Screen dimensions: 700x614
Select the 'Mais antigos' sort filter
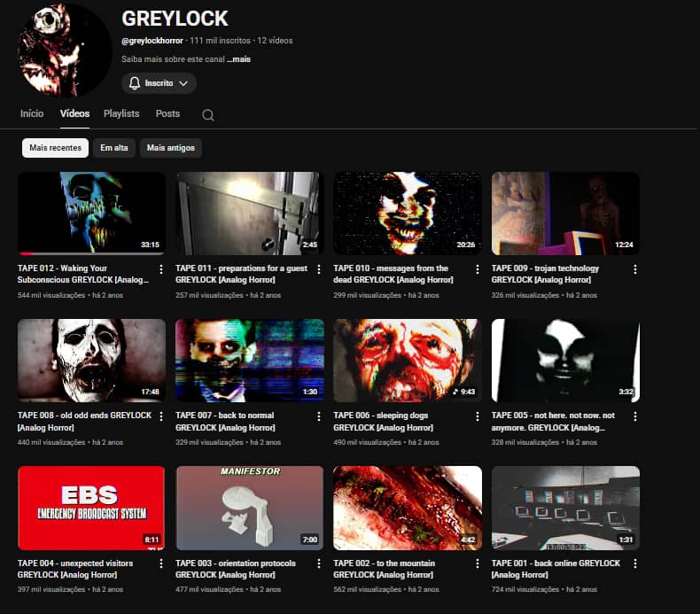pyautogui.click(x=171, y=148)
